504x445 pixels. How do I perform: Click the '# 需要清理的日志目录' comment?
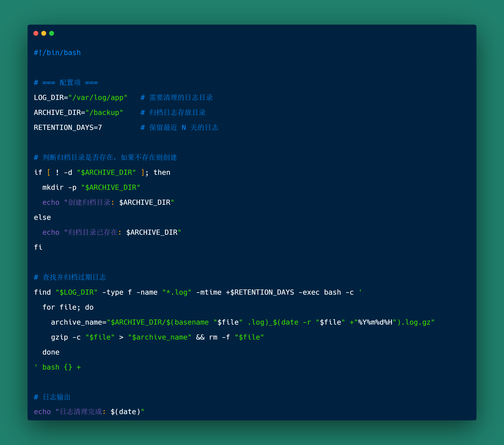coord(177,98)
